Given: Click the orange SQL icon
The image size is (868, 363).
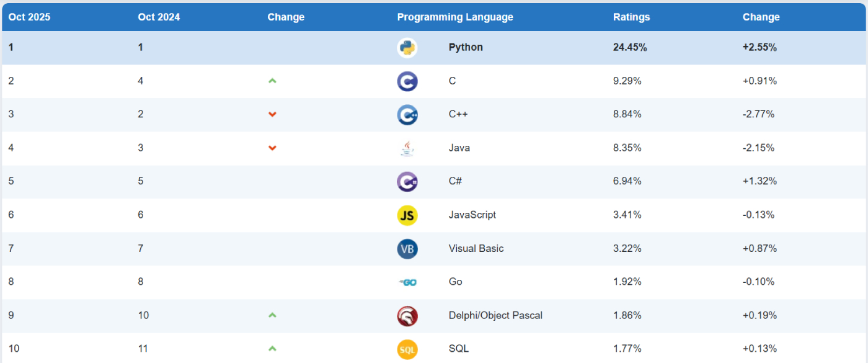Looking at the screenshot, I should tap(407, 349).
